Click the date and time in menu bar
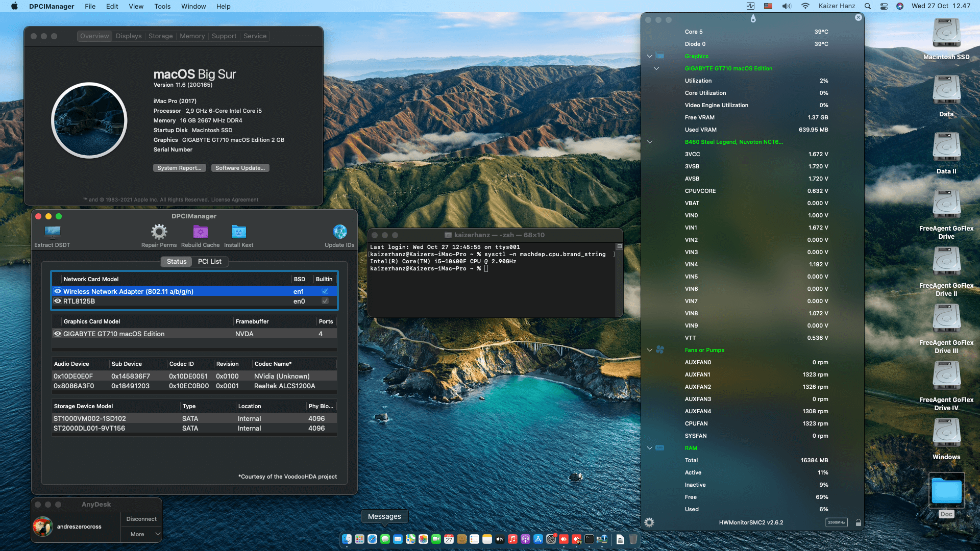Viewport: 980px width, 551px height. [x=941, y=6]
